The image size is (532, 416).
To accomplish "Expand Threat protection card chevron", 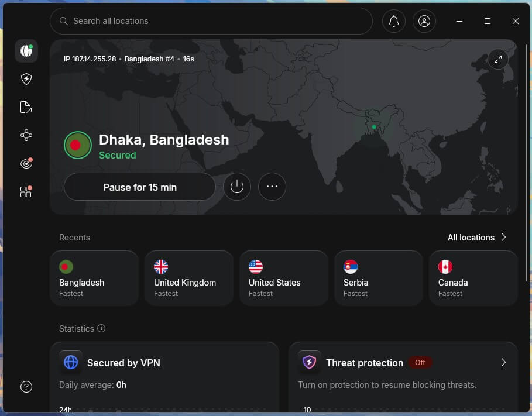I will pos(503,362).
